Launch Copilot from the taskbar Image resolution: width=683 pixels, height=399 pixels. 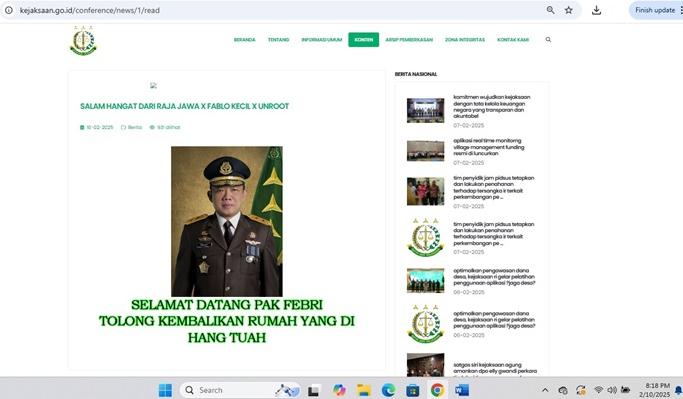(339, 390)
